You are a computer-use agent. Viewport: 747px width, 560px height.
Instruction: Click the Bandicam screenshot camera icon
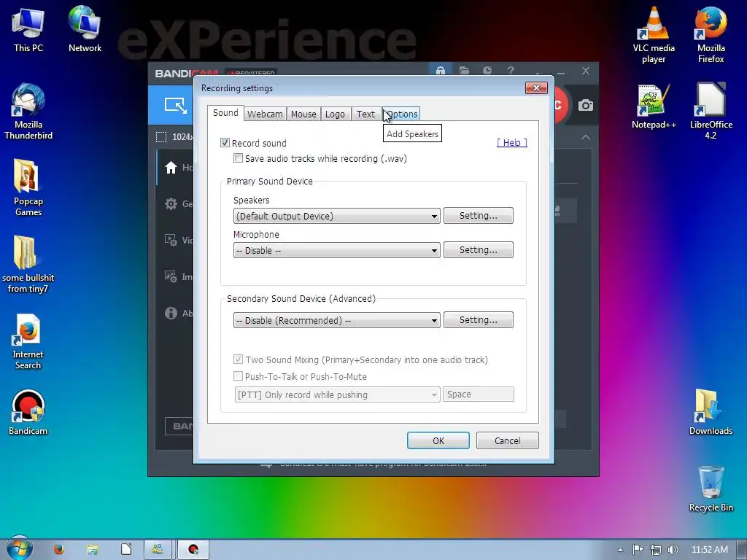tap(586, 105)
